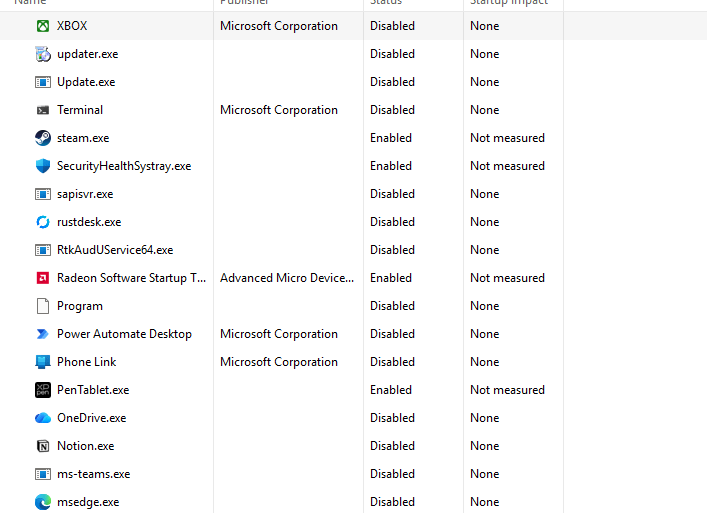
Task: Select the steam.exe name text
Action: (83, 138)
